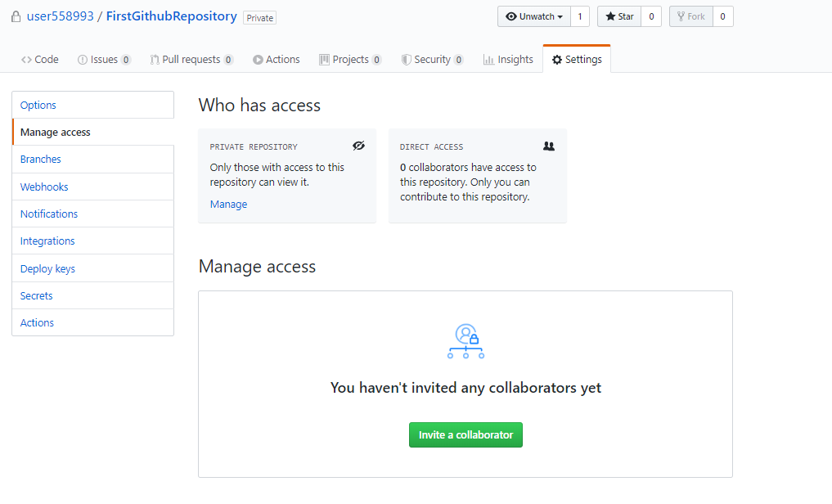Viewport: 832px width, 504px height.
Task: Open the Projects tab
Action: coord(350,60)
